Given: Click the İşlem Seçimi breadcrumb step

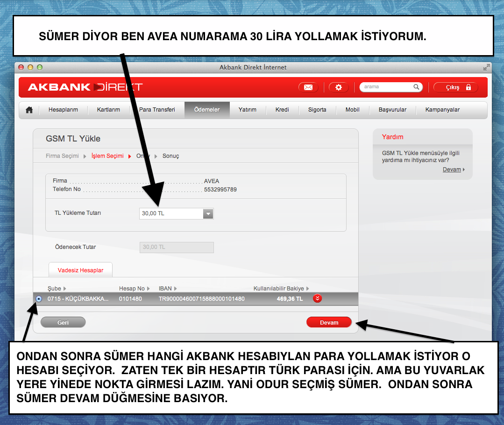Looking at the screenshot, I should click(x=108, y=156).
